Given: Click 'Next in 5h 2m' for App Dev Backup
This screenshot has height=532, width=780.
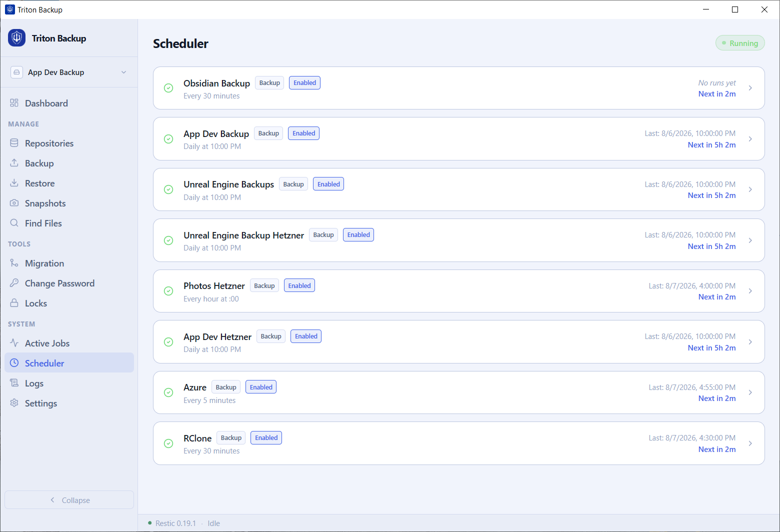Looking at the screenshot, I should tap(711, 145).
